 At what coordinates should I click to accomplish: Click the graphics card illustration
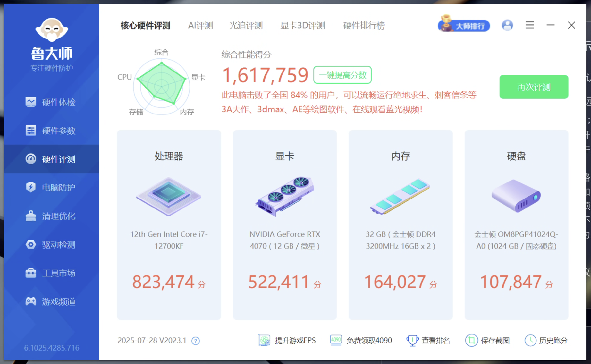tap(285, 197)
